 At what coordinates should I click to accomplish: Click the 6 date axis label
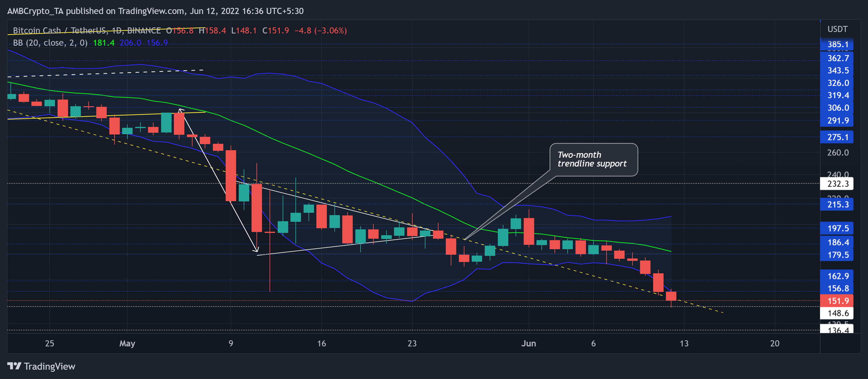pos(593,343)
